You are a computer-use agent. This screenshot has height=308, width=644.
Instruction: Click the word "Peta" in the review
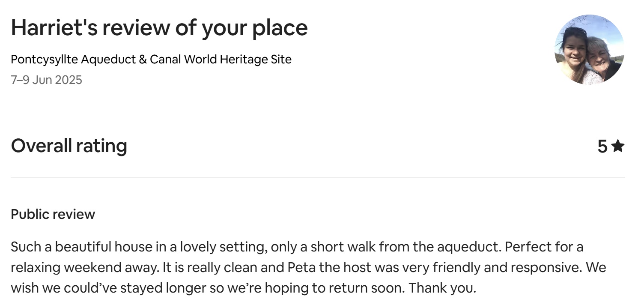298,267
